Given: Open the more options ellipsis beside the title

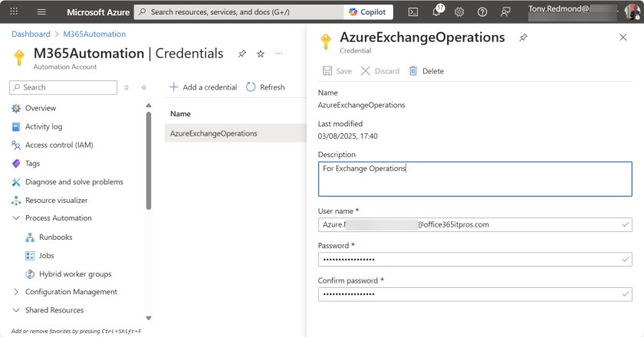Looking at the screenshot, I should [279, 54].
